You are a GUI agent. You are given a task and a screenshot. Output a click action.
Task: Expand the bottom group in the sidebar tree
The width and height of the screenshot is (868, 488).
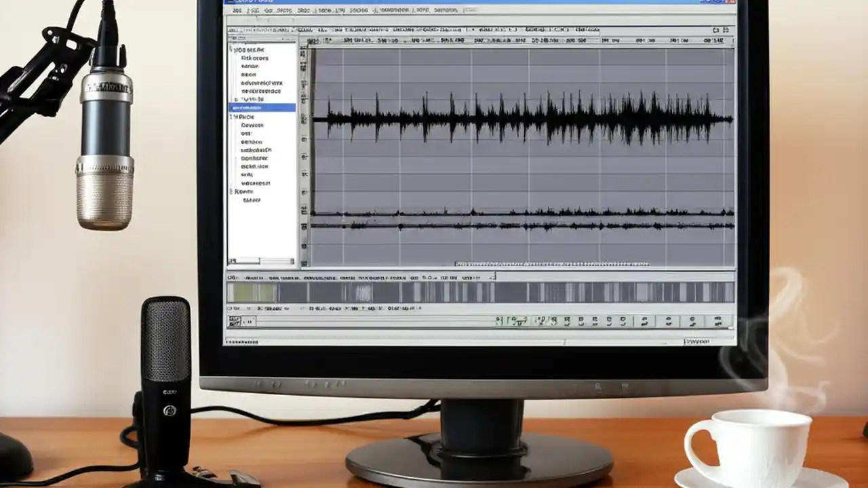pos(232,191)
